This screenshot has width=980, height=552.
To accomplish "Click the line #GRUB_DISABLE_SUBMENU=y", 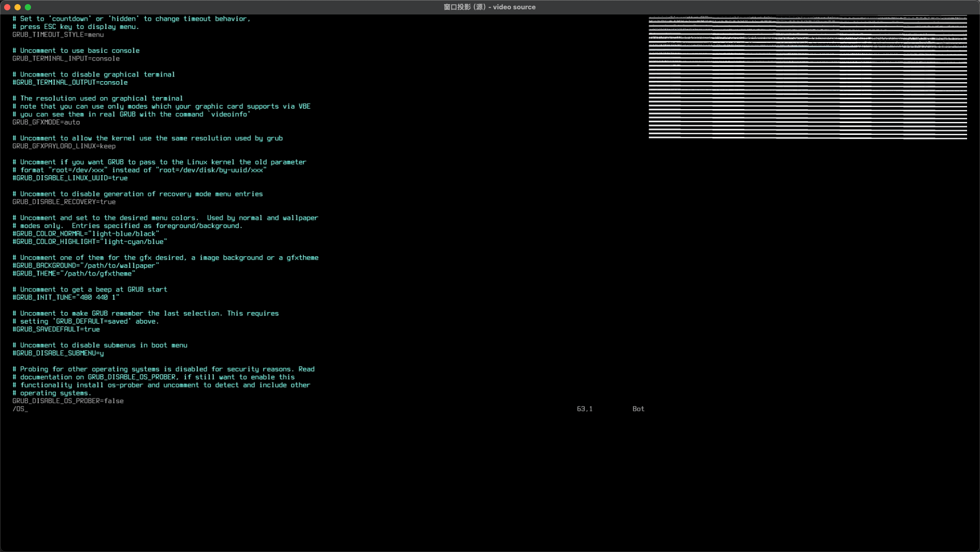I will point(58,353).
